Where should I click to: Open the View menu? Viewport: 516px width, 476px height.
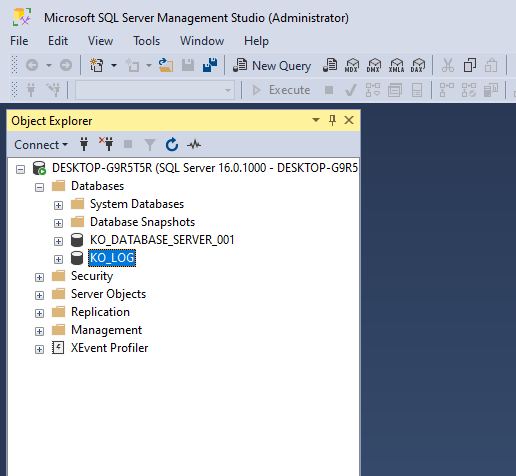[x=100, y=41]
